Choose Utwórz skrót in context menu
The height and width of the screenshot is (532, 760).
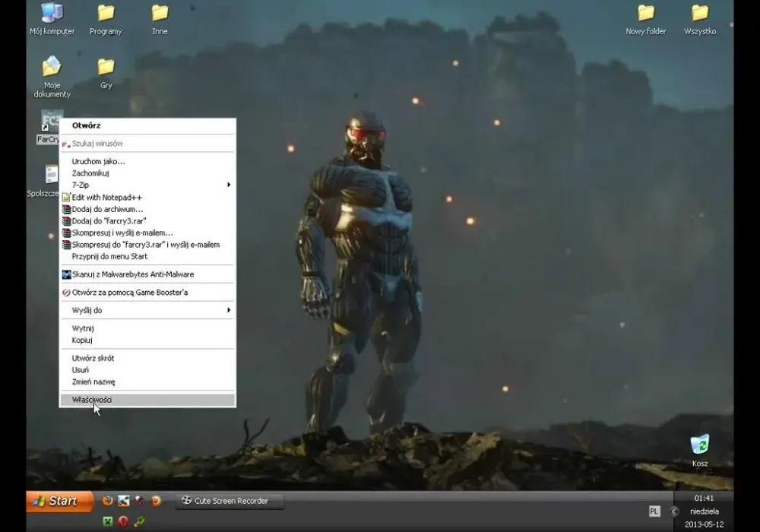147,358
